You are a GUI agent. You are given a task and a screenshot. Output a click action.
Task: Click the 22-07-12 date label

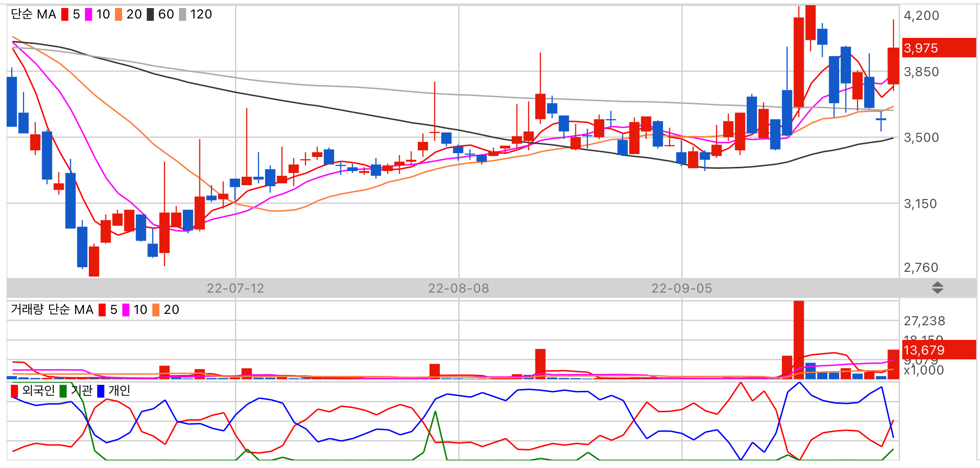click(x=235, y=288)
